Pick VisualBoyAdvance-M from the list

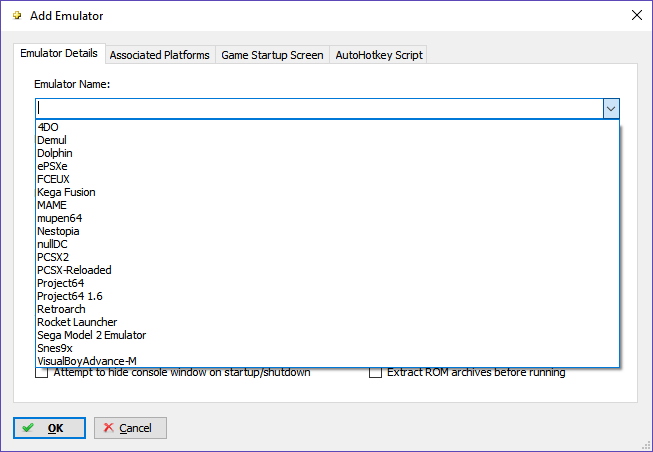(x=327, y=361)
